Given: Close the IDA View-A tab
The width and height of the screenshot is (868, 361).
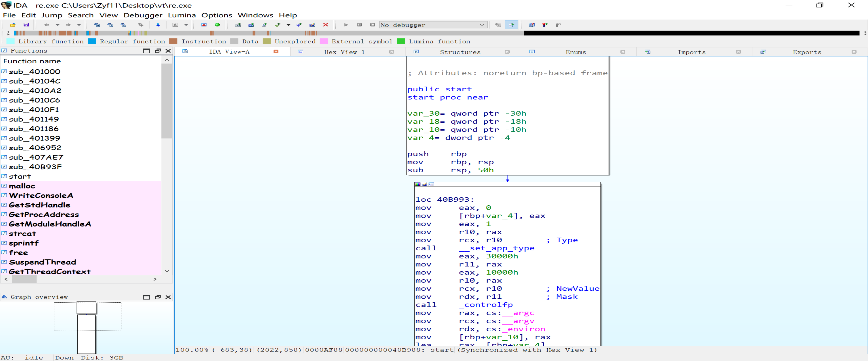Looking at the screenshot, I should coord(276,52).
